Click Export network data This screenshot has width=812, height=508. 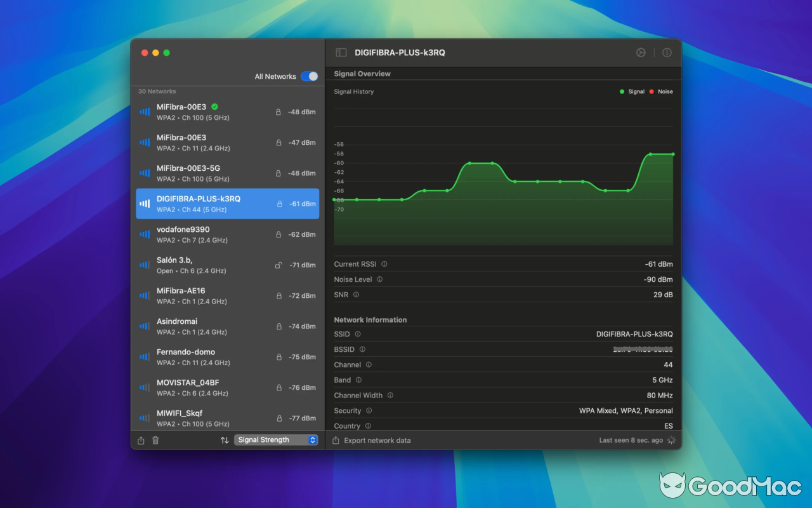(x=377, y=440)
